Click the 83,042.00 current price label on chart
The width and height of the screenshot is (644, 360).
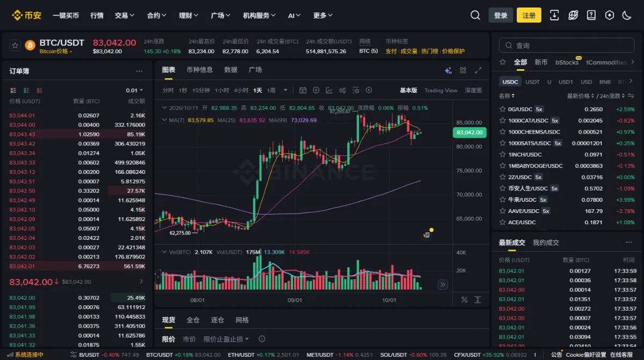click(x=470, y=132)
